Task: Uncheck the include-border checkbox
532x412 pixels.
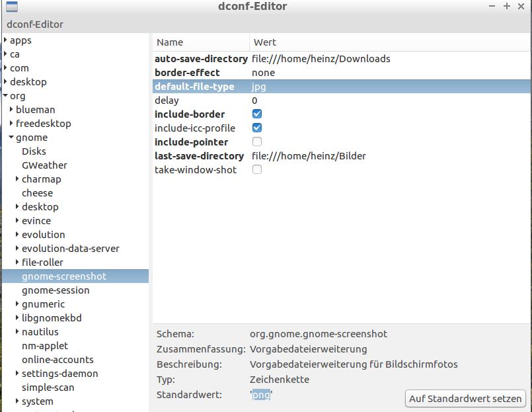Action: [x=257, y=114]
